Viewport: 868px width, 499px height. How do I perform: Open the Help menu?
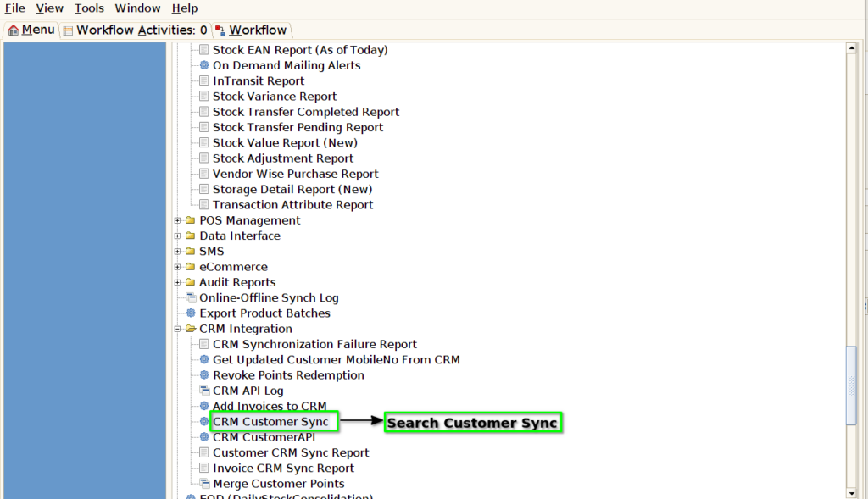pyautogui.click(x=184, y=8)
